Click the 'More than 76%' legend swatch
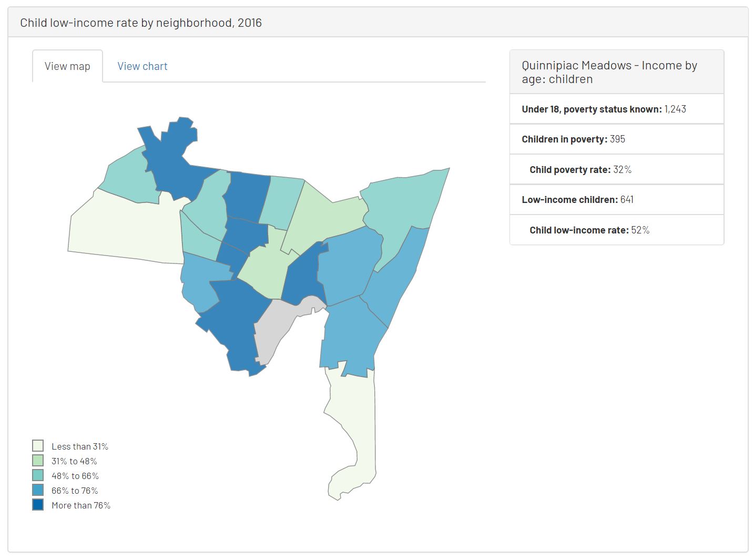The height and width of the screenshot is (560, 754). click(37, 505)
